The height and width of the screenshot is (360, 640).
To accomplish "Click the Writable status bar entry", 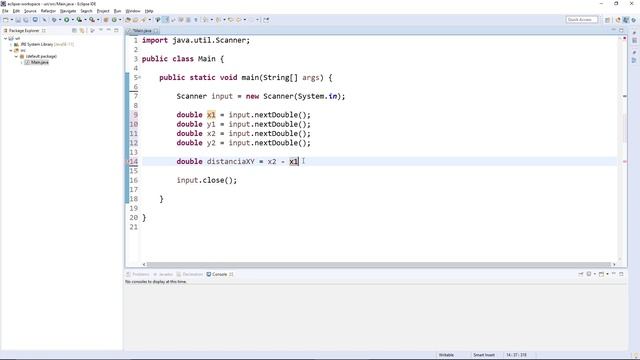I will tap(446, 355).
